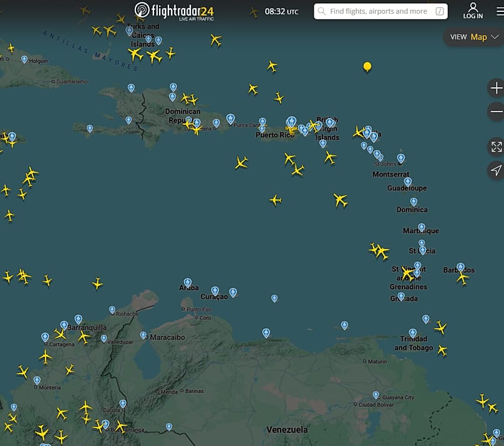
Task: Toggle fullscreen map mode
Action: point(495,147)
